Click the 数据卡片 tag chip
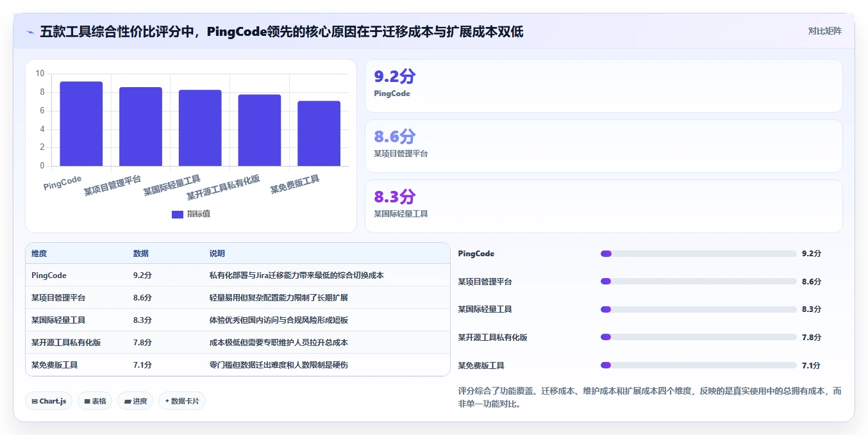The height and width of the screenshot is (435, 868). point(182,401)
